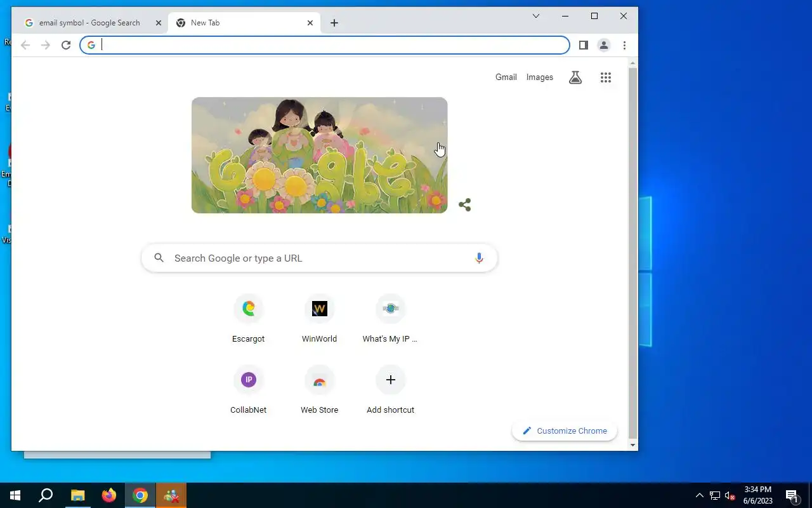
Task: Click the page scrollbar up arrow
Action: click(x=632, y=63)
